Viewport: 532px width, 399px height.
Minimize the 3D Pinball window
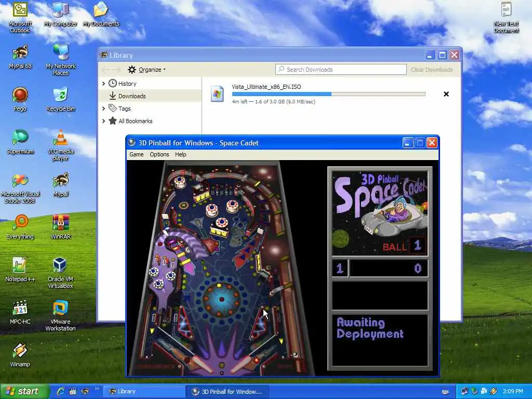tap(408, 143)
